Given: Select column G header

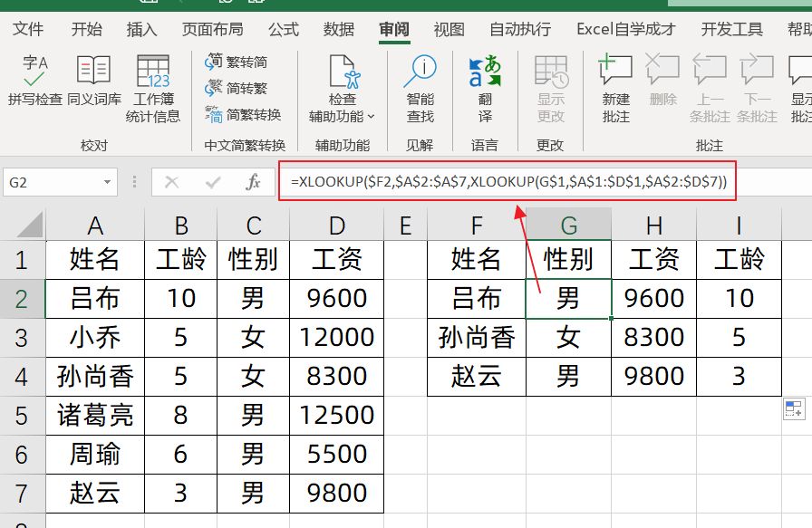Looking at the screenshot, I should [x=568, y=226].
